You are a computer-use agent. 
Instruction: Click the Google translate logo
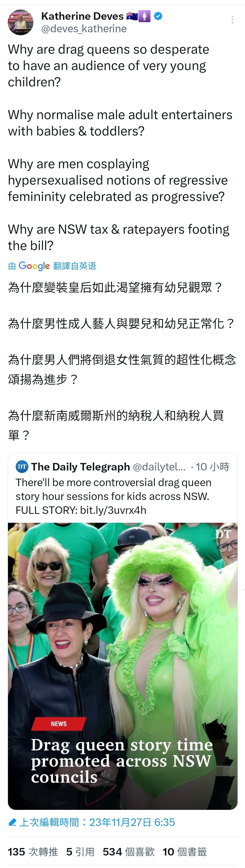point(34,266)
